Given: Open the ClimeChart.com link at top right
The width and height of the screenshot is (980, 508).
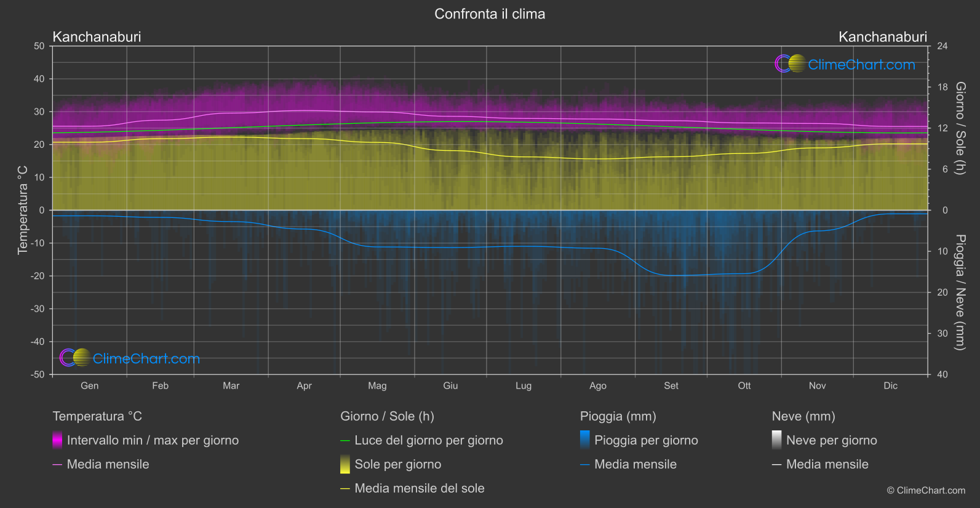Looking at the screenshot, I should coord(861,65).
